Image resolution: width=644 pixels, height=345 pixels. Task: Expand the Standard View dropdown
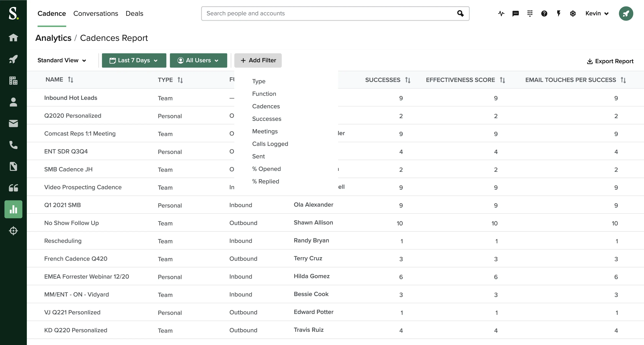tap(62, 60)
